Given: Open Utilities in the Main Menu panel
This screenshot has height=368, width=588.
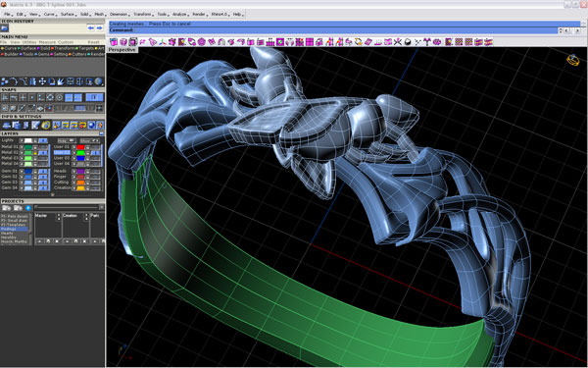Looking at the screenshot, I should (29, 42).
